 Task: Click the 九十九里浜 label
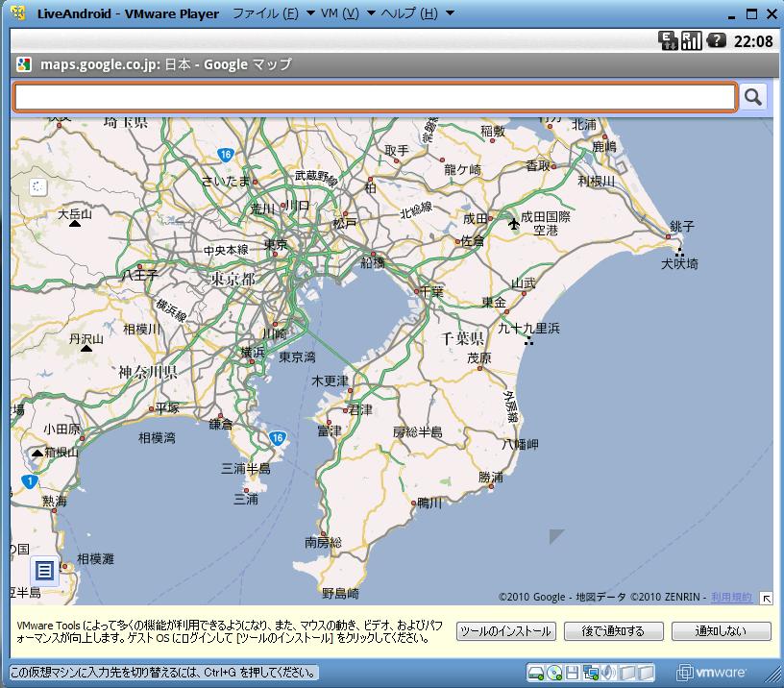click(x=529, y=329)
